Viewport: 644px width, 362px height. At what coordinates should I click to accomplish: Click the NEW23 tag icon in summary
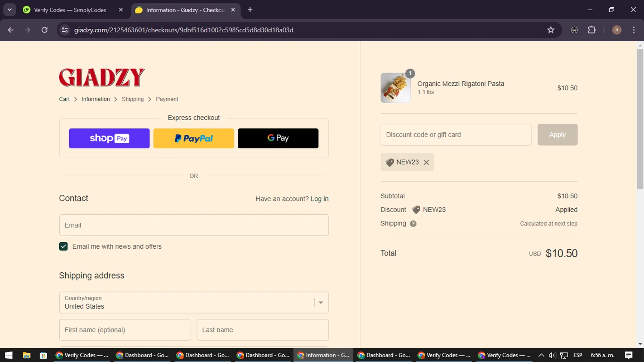416,210
